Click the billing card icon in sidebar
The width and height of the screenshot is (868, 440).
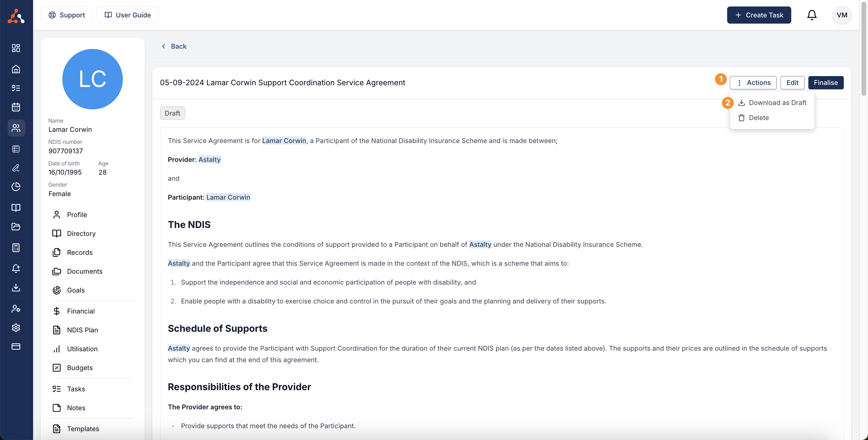coord(16,347)
